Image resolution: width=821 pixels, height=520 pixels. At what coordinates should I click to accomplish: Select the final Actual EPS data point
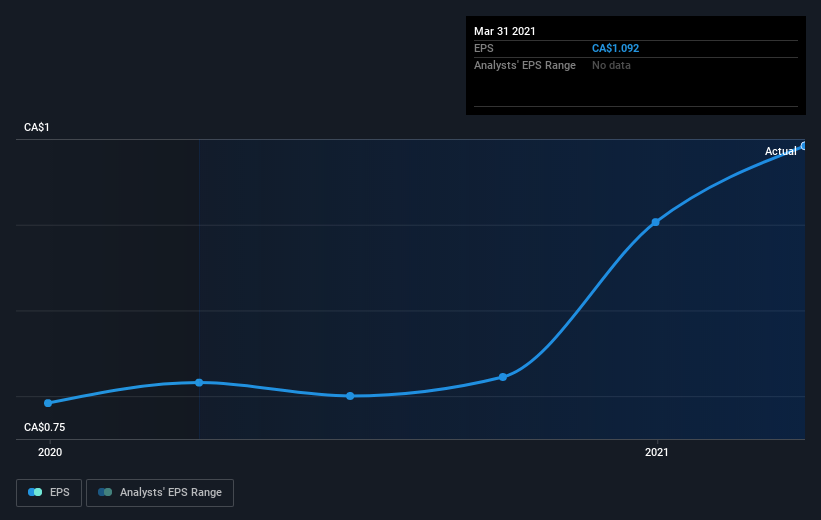click(x=804, y=146)
